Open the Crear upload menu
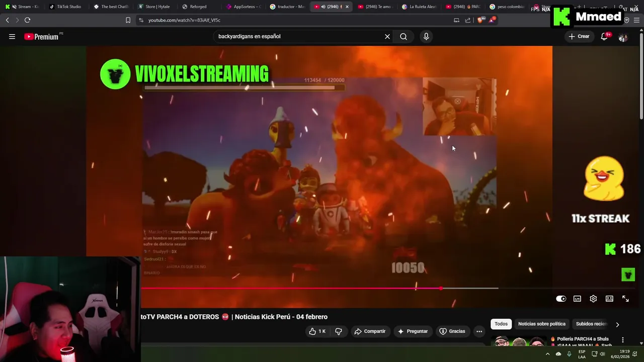Screen dimensions: 644x362 pyautogui.click(x=579, y=37)
